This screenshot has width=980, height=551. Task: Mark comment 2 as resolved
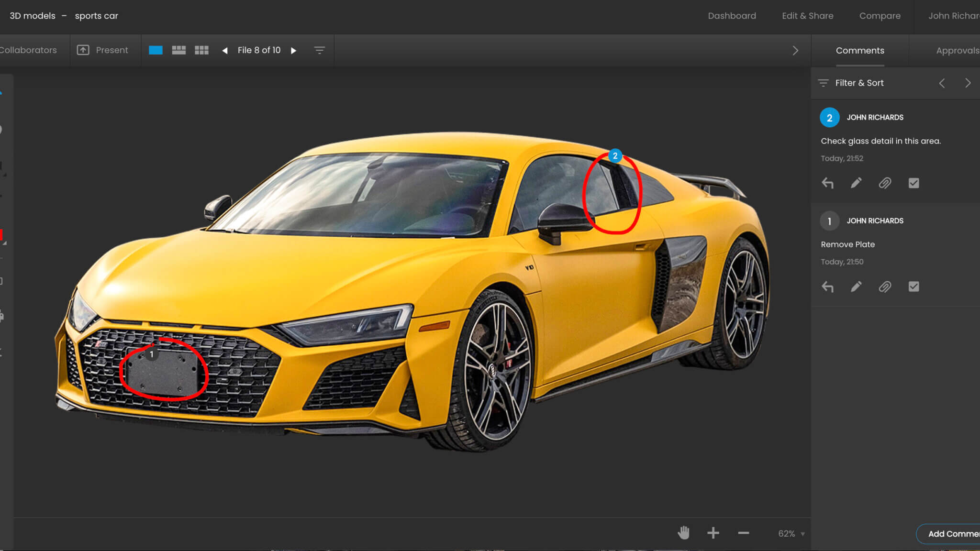913,183
